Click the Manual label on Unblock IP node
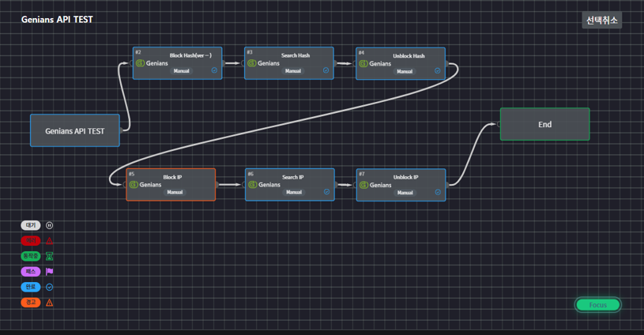Image resolution: width=644 pixels, height=335 pixels. [405, 192]
